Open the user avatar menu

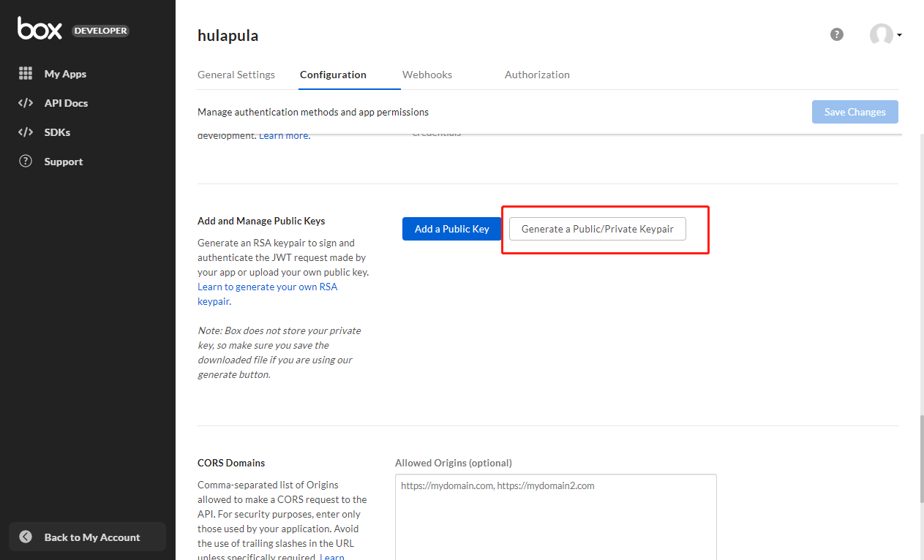click(x=882, y=34)
